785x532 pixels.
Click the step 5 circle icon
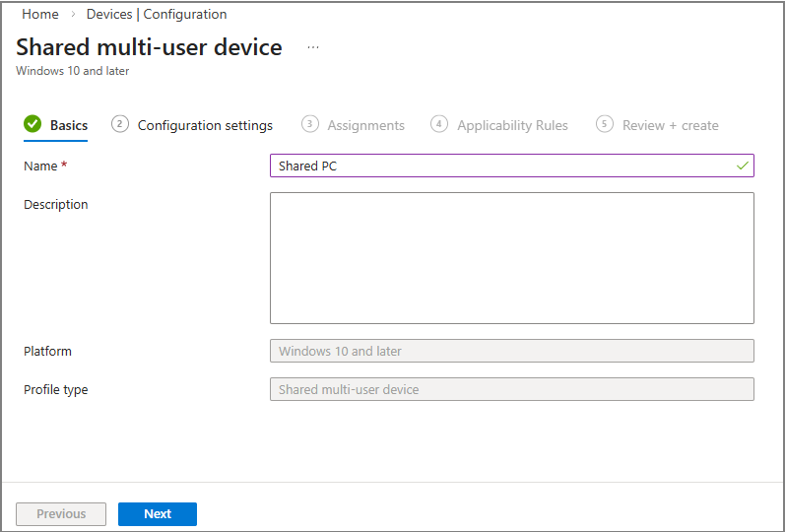605,124
